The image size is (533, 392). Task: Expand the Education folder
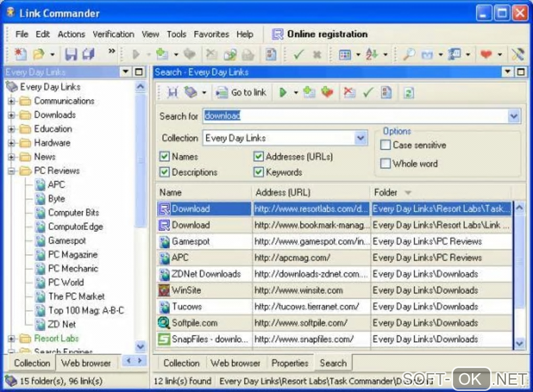(11, 129)
